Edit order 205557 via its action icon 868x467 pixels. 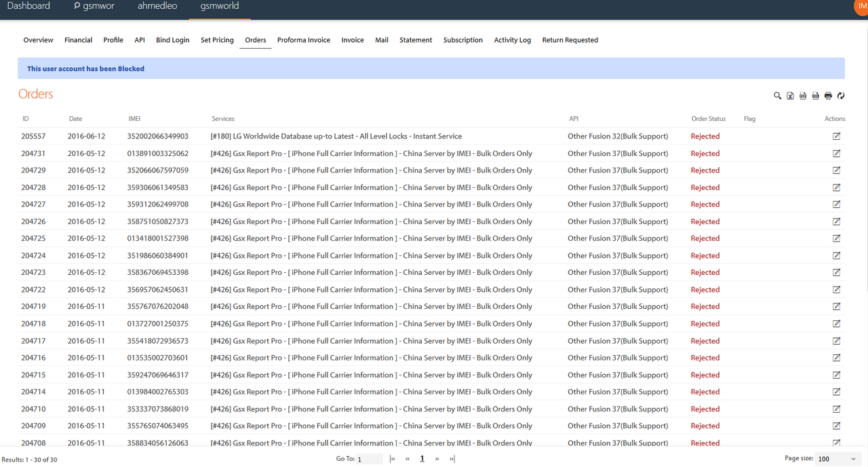(x=836, y=136)
